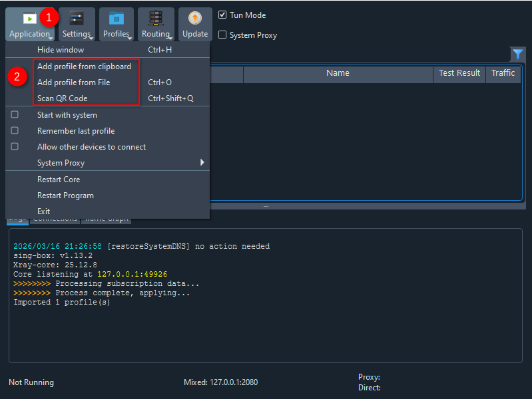Enable the System Proxy checkbox
Screen dimensions: 532x399
pos(223,35)
